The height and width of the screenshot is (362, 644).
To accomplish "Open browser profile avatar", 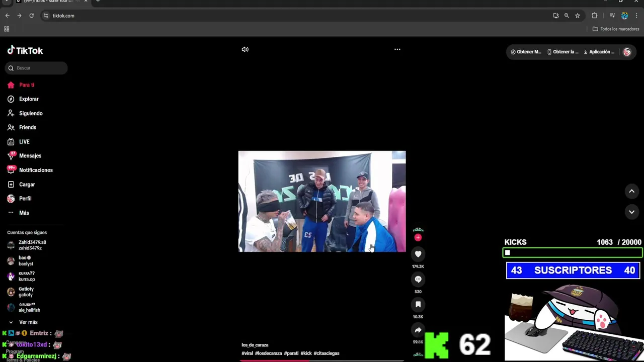I will [624, 16].
